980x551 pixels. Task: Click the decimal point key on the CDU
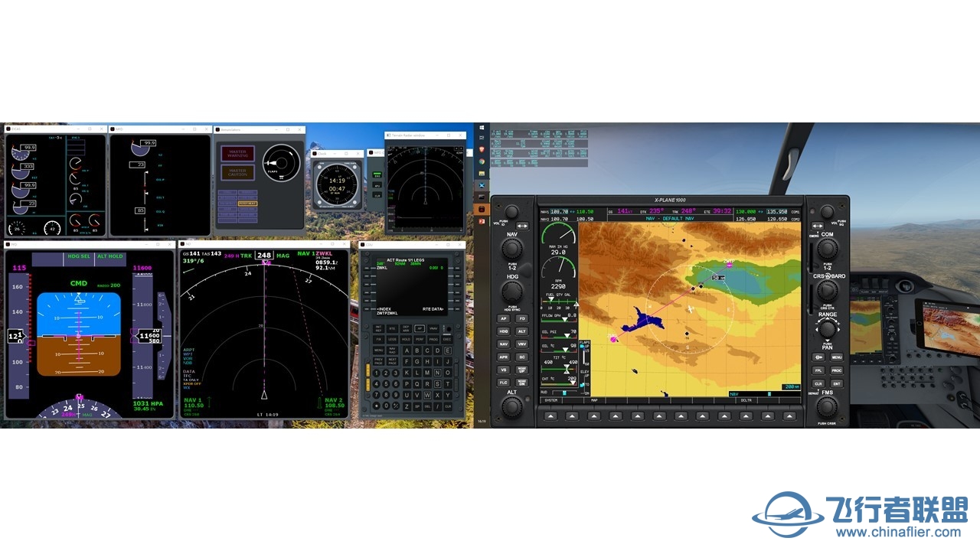pyautogui.click(x=377, y=406)
